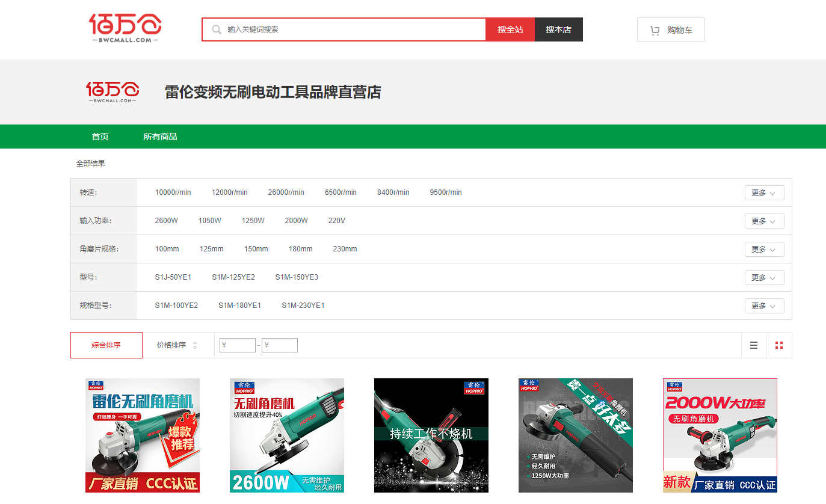The image size is (826, 504).
Task: Filter by 26000r/min speed
Action: click(286, 192)
